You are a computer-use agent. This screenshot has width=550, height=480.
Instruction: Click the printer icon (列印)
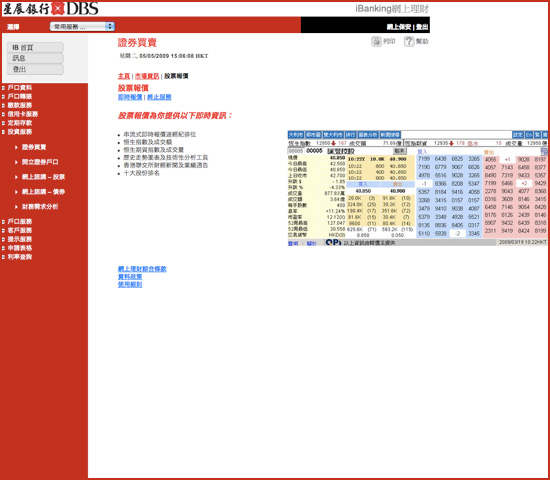click(376, 41)
